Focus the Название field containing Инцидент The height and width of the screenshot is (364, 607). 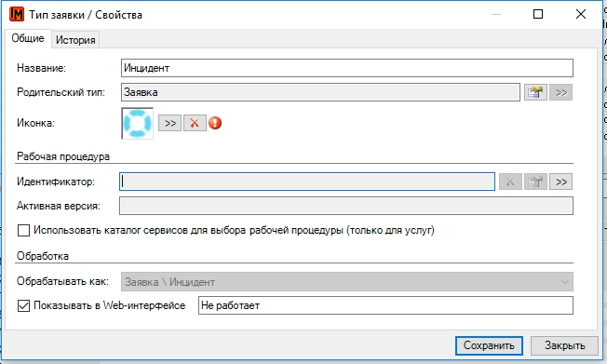pos(347,68)
